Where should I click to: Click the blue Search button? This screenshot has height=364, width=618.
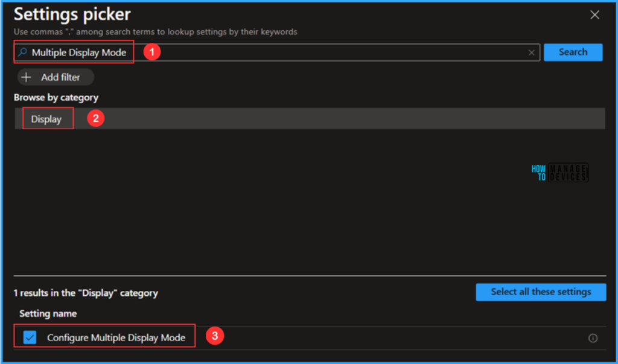click(x=573, y=52)
